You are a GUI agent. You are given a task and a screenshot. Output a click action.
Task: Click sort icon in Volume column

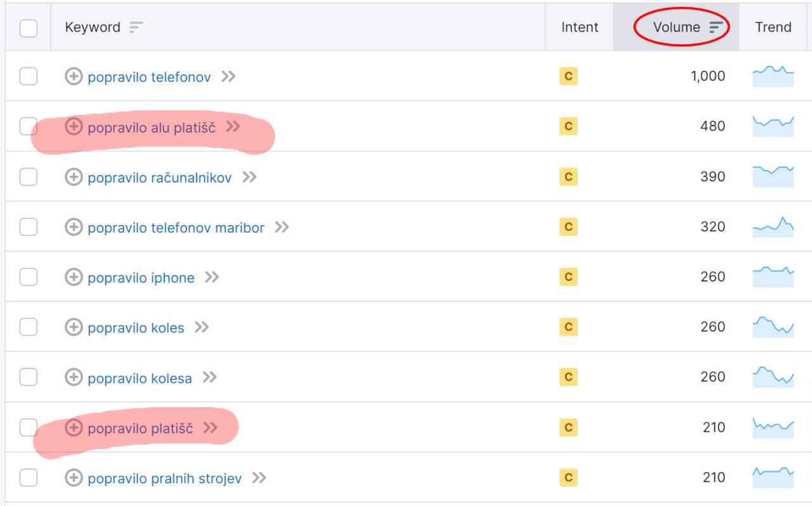click(716, 27)
